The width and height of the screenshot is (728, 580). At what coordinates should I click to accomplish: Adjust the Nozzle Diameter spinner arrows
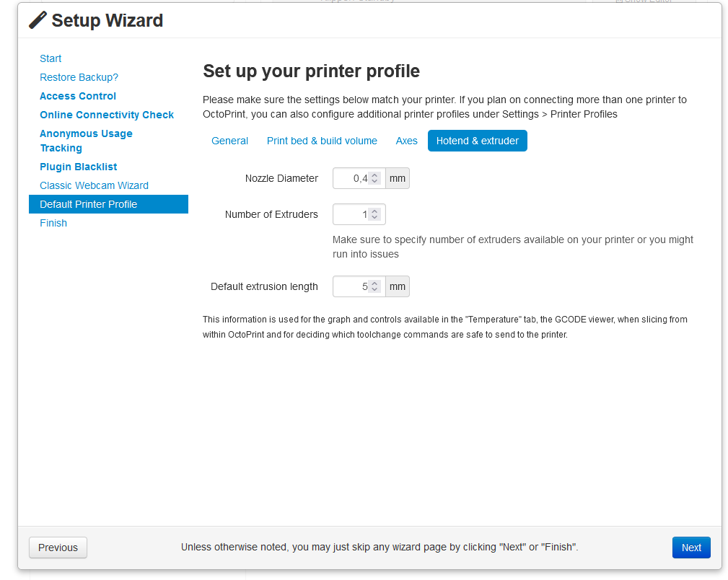point(374,178)
